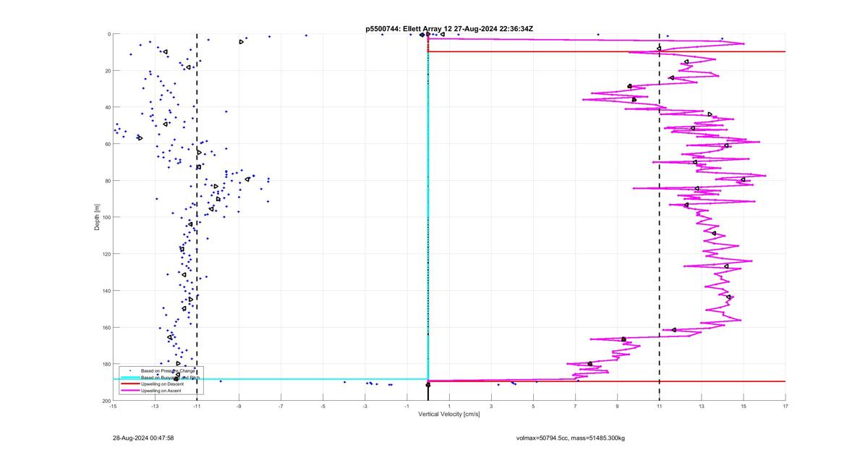The height and width of the screenshot is (450, 868).
Task: Click the x-axis tick label '-11'
Action: click(197, 406)
